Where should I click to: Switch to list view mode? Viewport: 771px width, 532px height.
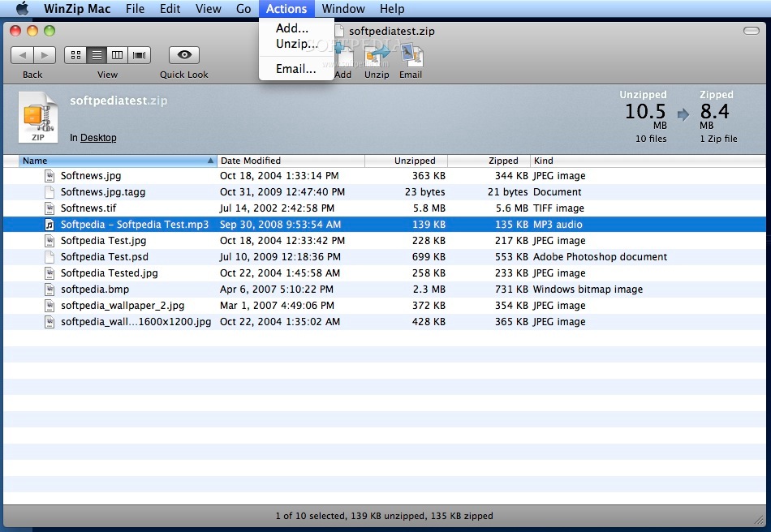click(97, 55)
